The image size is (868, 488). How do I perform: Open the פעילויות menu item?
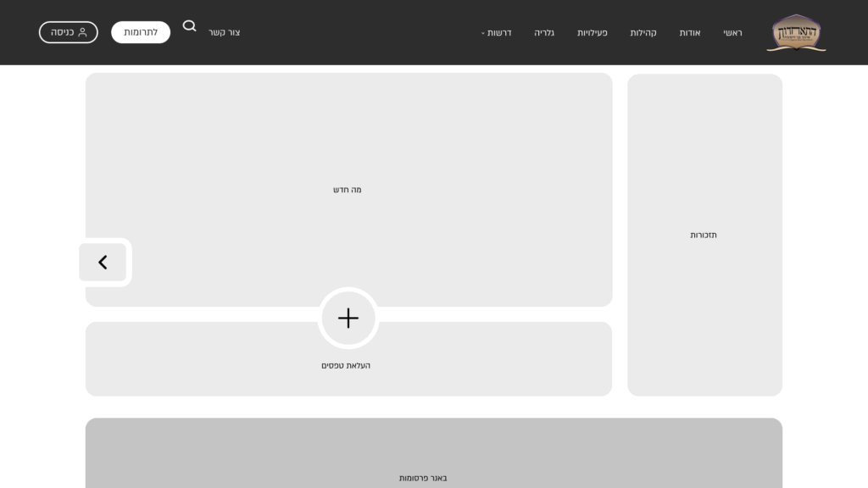tap(593, 33)
